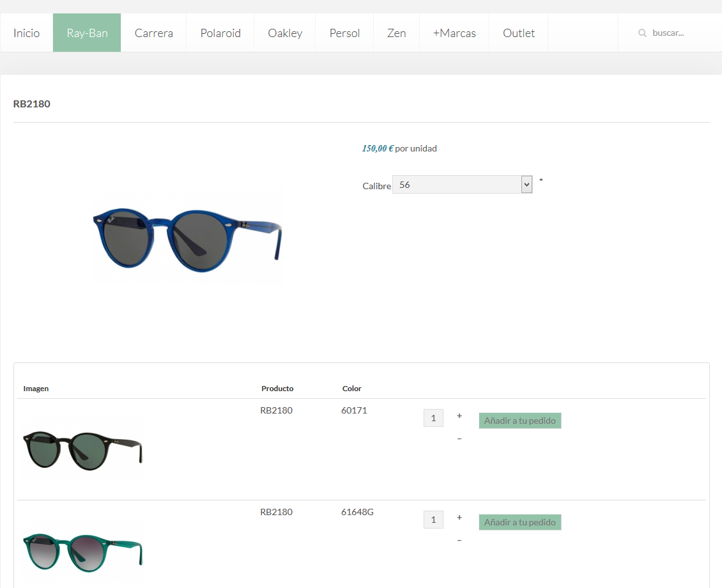Click the Calibre label

377,186
